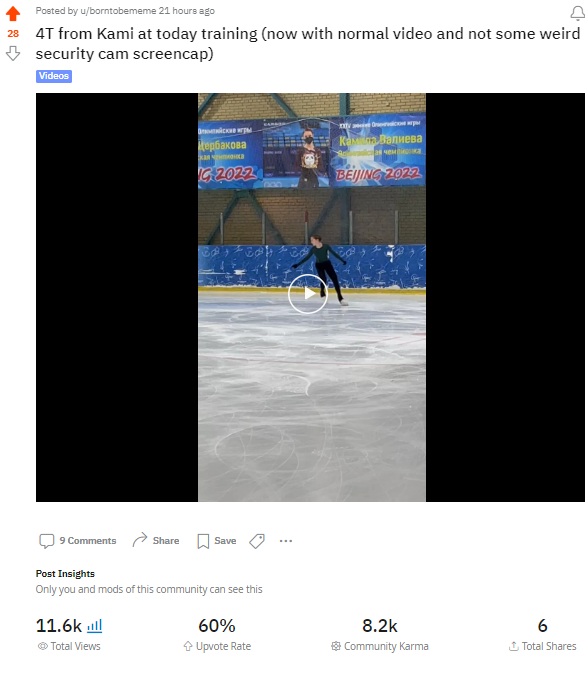Click the Total Shares upload icon
The image size is (585, 682).
click(514, 646)
